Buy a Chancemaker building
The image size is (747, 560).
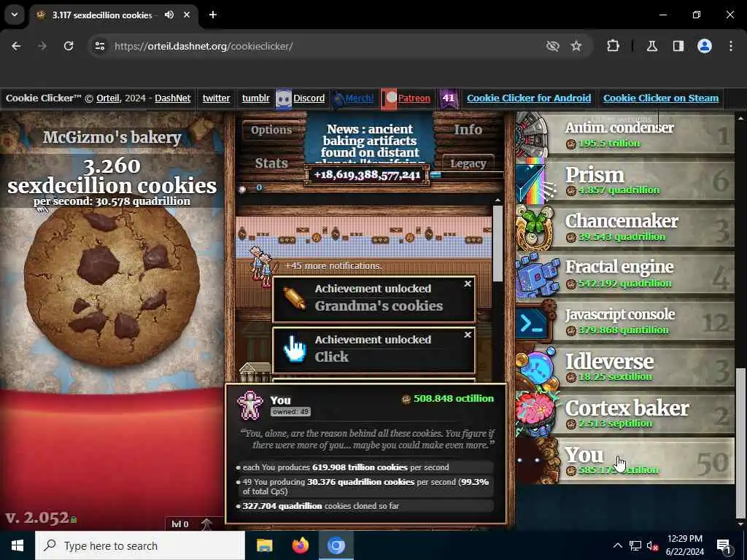[x=625, y=227]
